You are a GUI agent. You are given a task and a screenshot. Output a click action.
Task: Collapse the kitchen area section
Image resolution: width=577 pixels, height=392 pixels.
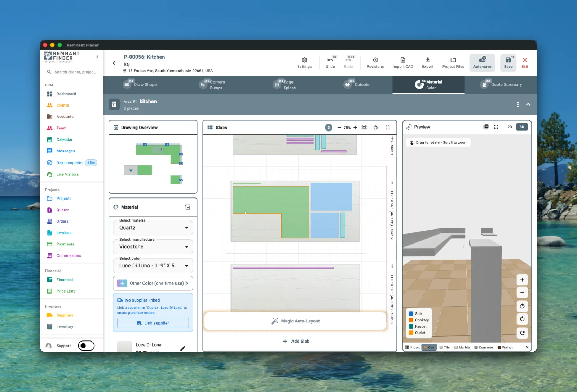click(528, 104)
